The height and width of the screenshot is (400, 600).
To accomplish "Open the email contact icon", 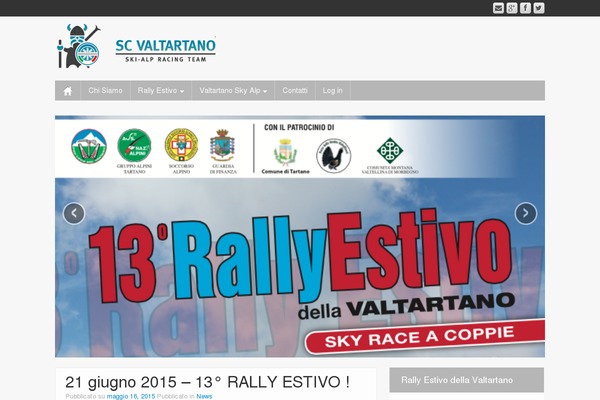I will point(498,8).
